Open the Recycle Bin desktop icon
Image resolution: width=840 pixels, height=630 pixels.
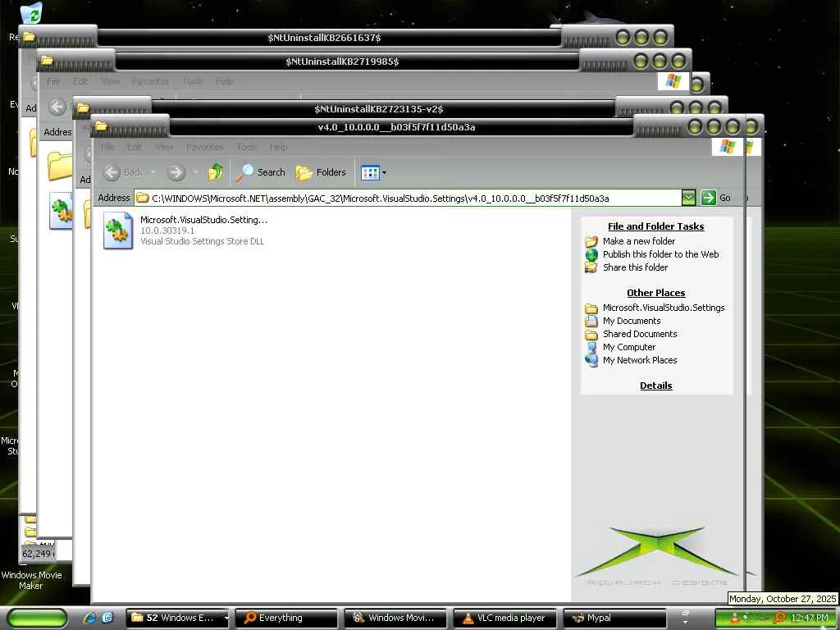coord(31,13)
